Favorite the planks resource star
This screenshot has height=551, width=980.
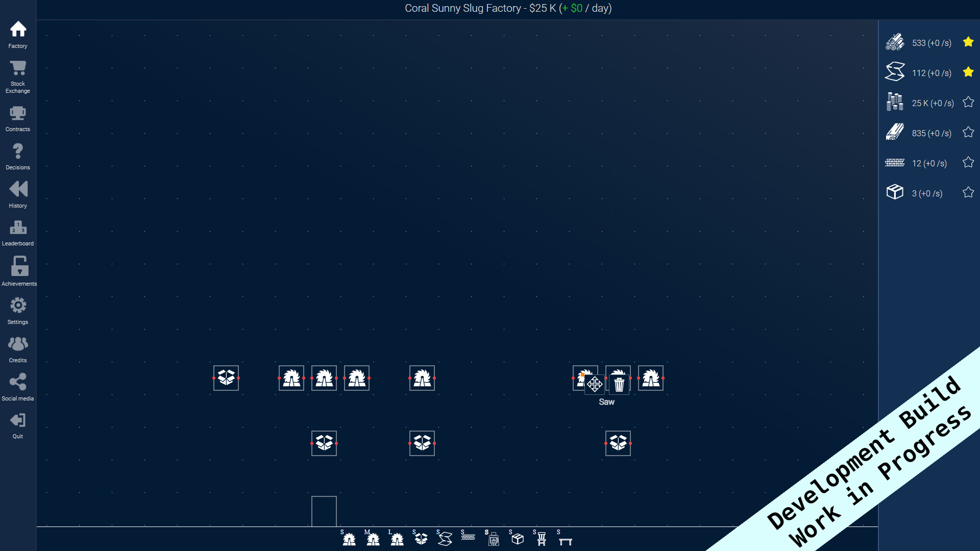click(x=968, y=133)
